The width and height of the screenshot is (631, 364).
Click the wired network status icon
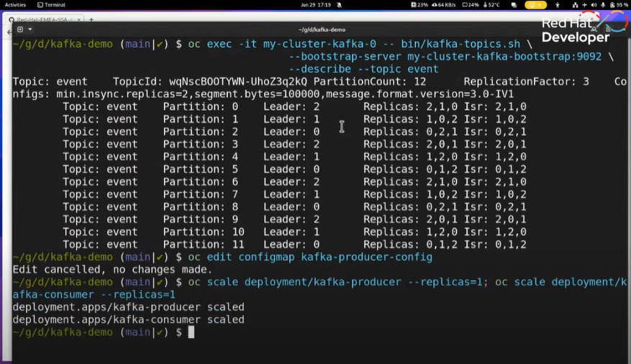click(575, 5)
